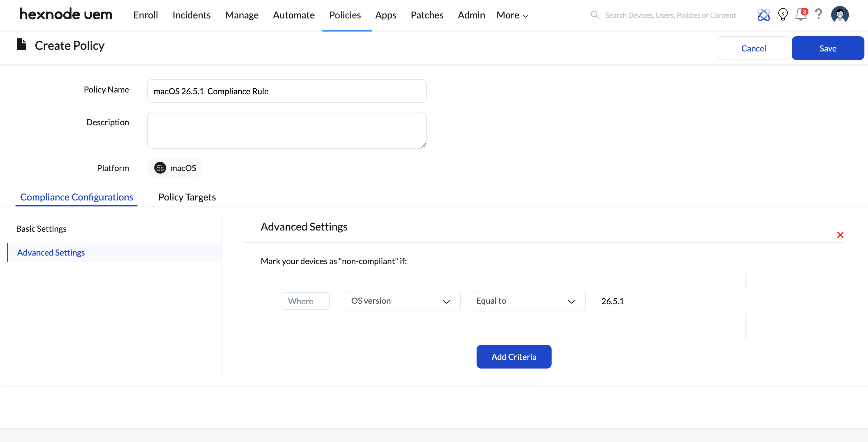Select the Policies menu

click(345, 15)
